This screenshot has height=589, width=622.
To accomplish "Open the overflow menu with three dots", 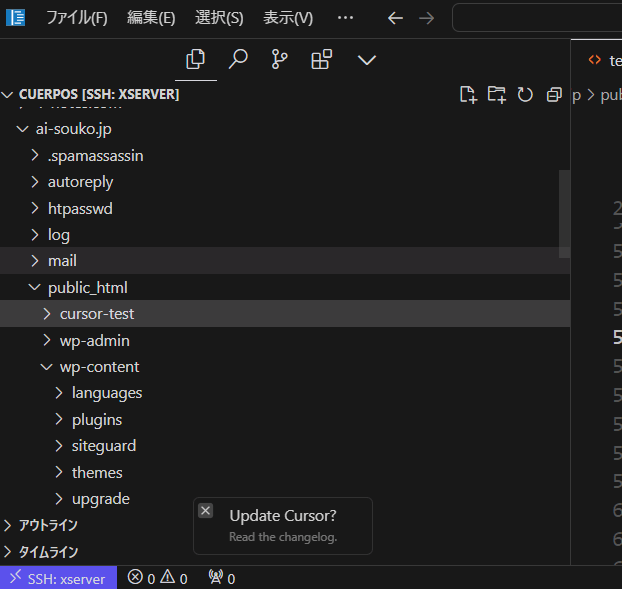I will point(345,18).
